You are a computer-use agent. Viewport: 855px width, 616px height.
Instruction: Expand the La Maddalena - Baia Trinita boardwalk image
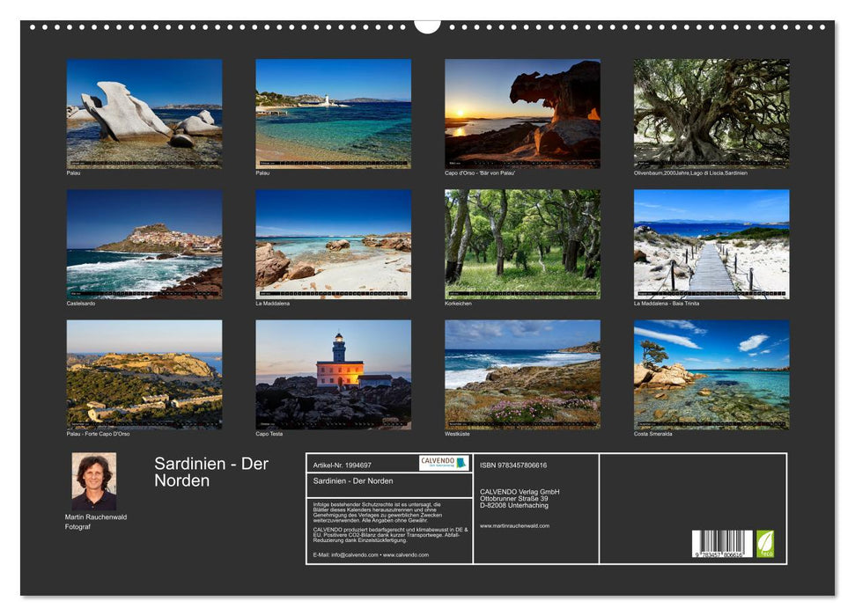(x=709, y=244)
